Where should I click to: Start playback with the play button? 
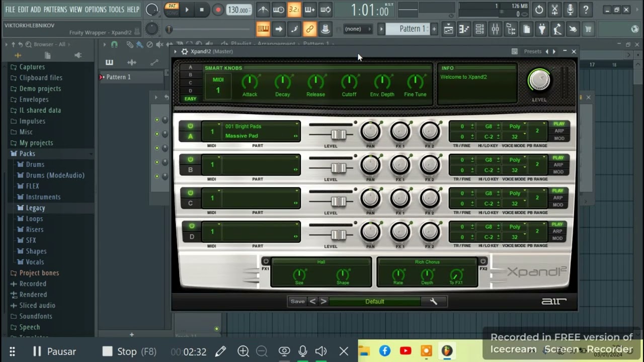point(187,10)
